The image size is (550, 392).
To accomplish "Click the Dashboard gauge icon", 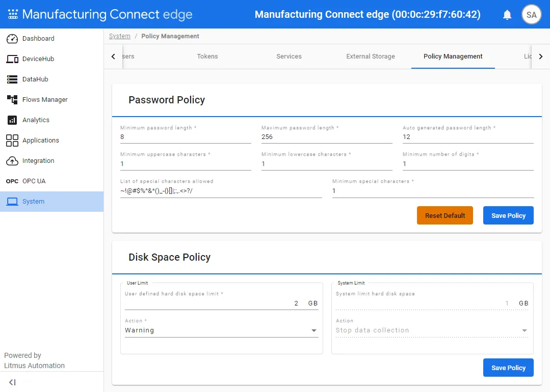I will 12,39.
